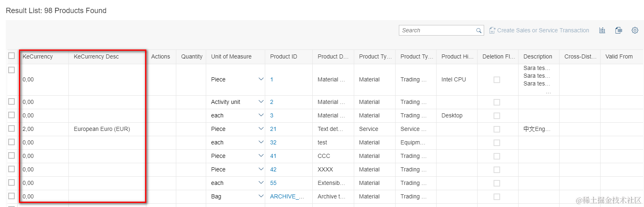Open the Unit of Measure dropdown for product 55
Image resolution: width=644 pixels, height=207 pixels.
[x=261, y=183]
